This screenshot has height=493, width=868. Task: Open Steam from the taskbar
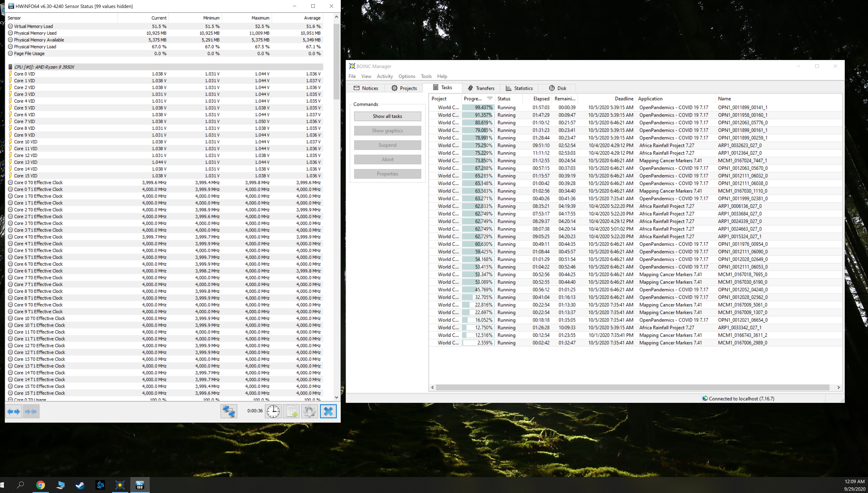coord(80,485)
